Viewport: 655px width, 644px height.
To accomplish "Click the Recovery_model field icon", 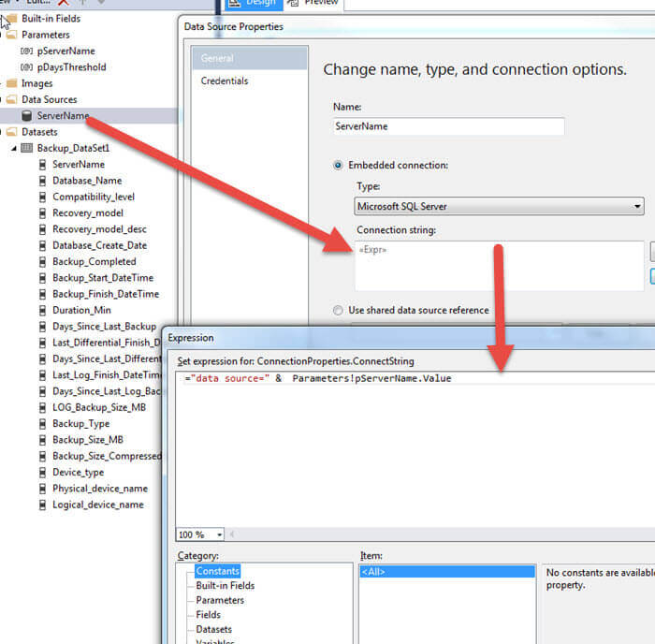I will 42,213.
